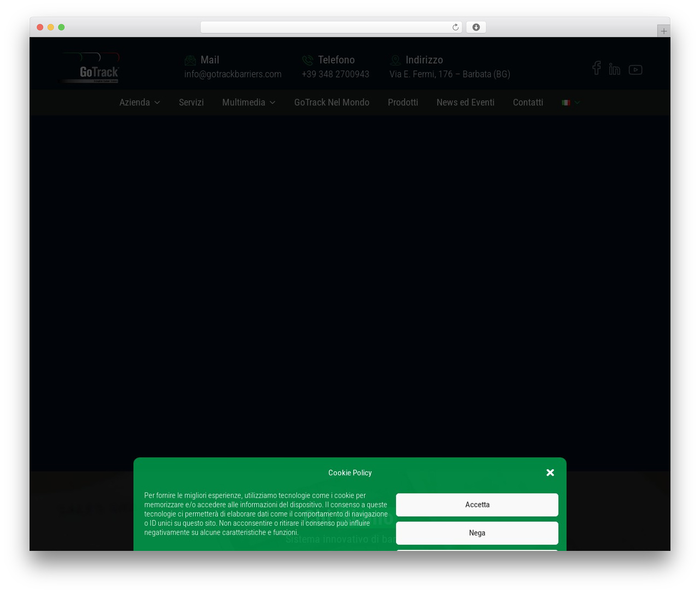Click the phone number +39 348 2700943
Viewport: 700px width, 593px height.
(336, 74)
